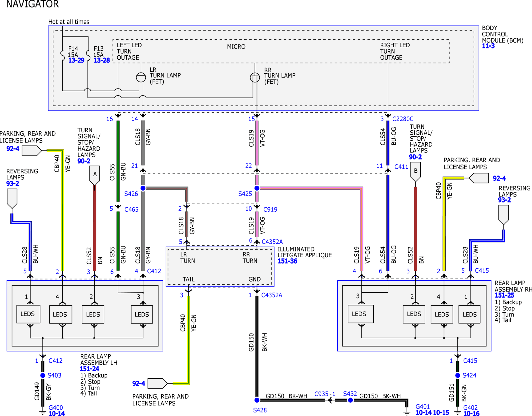
Task: Select the LEFT LED TURN OUTAGE label
Action: pos(129,51)
